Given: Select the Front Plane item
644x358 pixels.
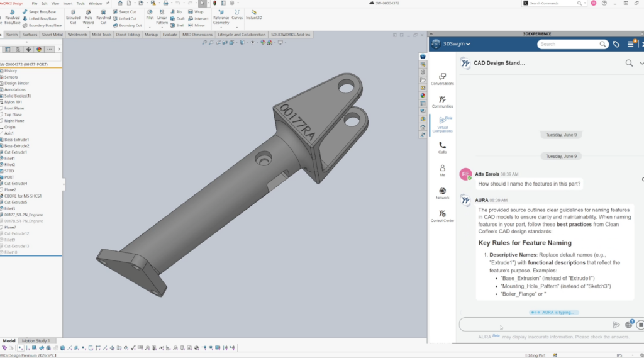Looking at the screenshot, I should point(14,108).
